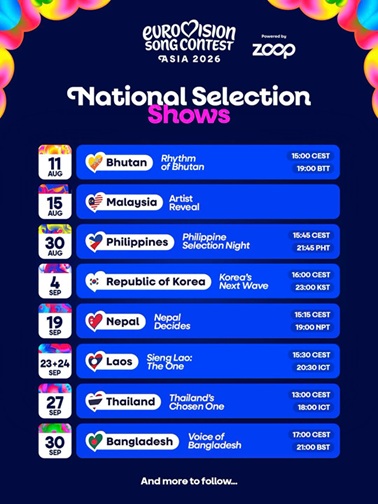
Task: Click the 18:00 ICT time badge
Action: (313, 407)
